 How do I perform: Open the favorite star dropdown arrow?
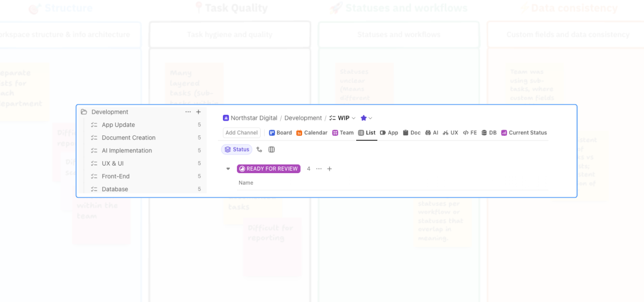370,118
